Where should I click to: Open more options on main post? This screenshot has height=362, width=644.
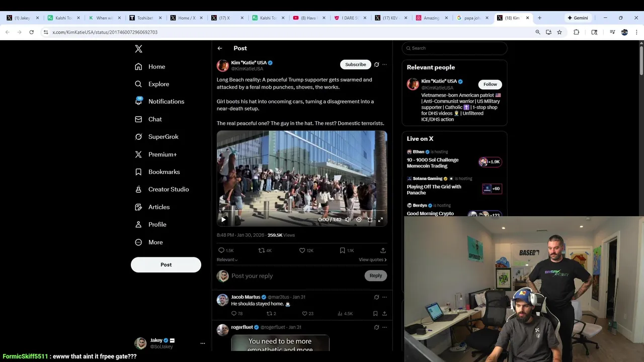pos(384,64)
